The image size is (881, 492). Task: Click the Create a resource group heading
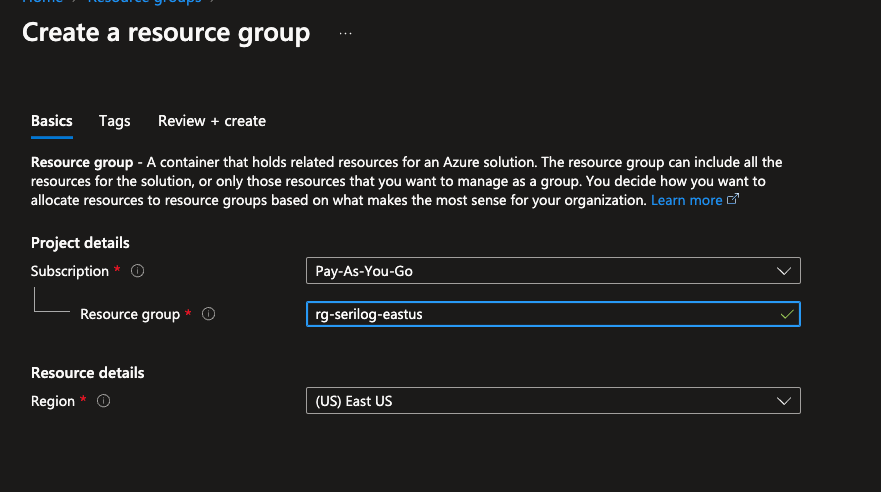[166, 32]
